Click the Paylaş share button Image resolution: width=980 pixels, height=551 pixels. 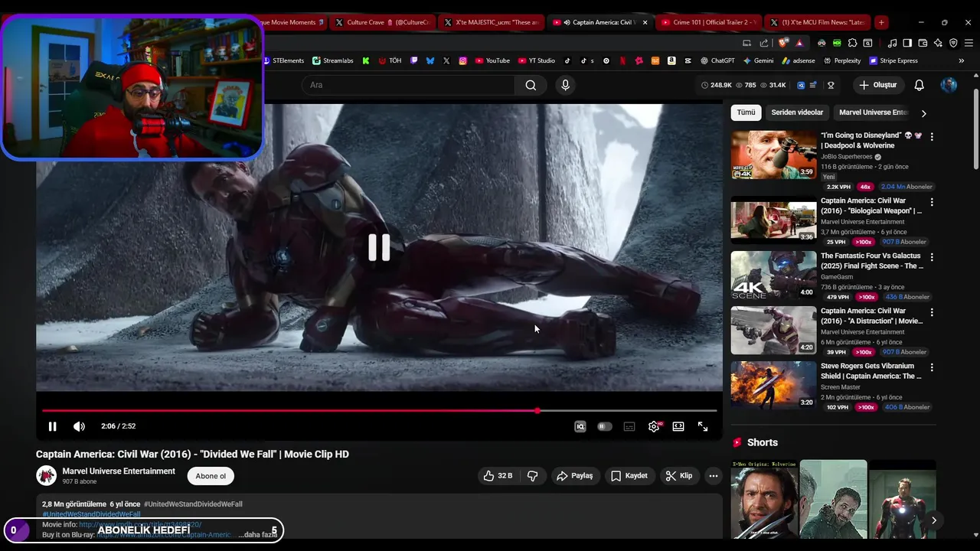(575, 476)
